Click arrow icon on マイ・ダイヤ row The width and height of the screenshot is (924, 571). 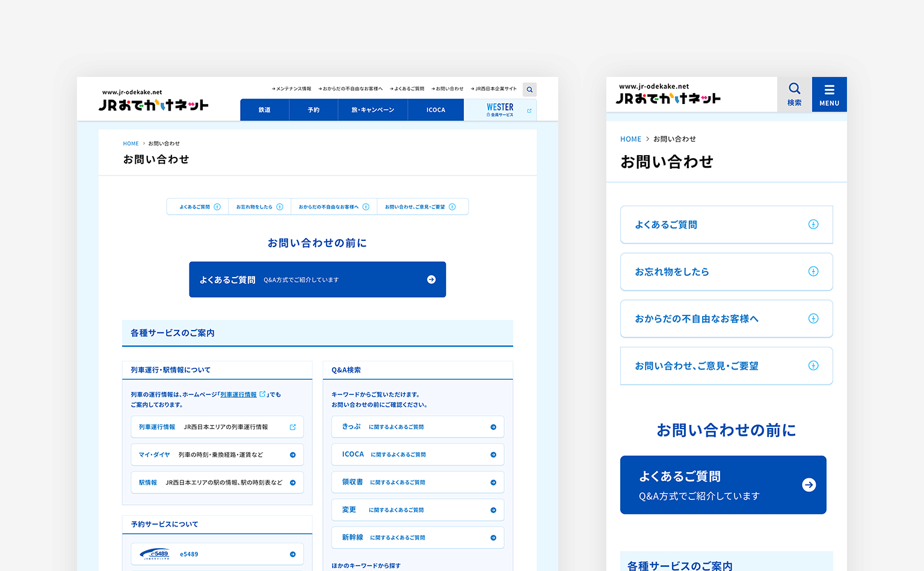pos(292,455)
